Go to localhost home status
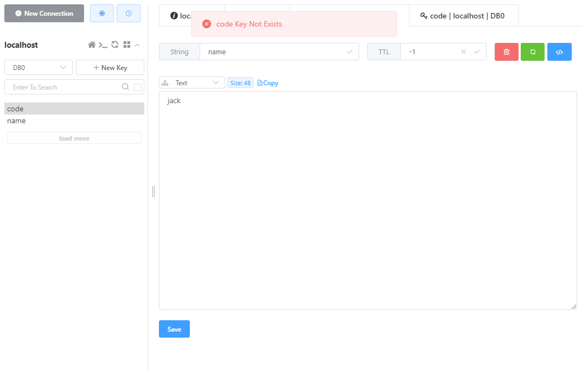The image size is (588, 374). click(92, 45)
